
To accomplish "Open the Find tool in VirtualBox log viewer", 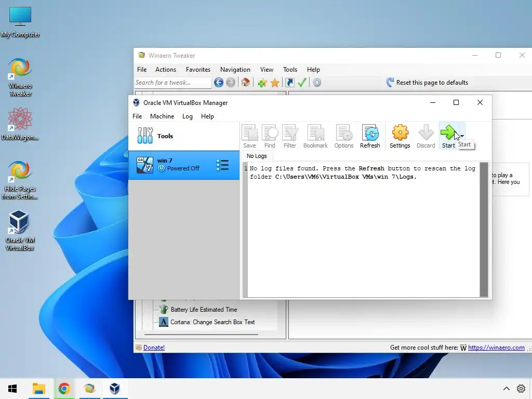I will [x=270, y=136].
